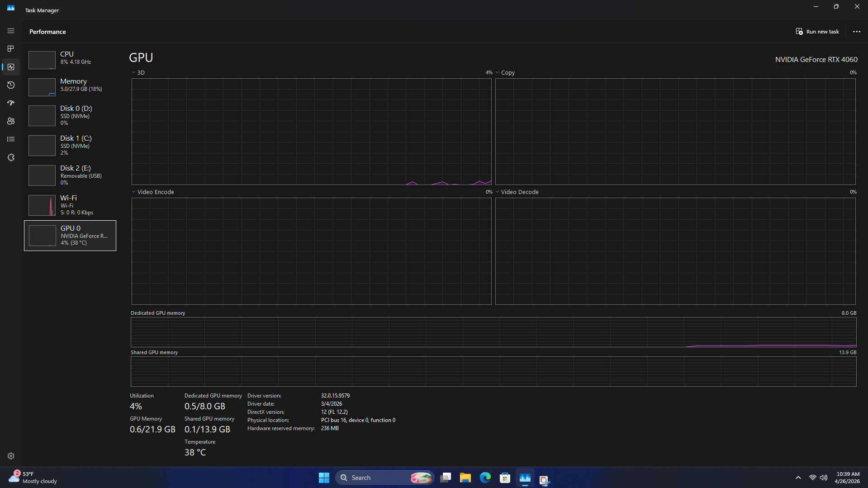Open the Windows Start menu
The image size is (868, 488).
tap(324, 478)
